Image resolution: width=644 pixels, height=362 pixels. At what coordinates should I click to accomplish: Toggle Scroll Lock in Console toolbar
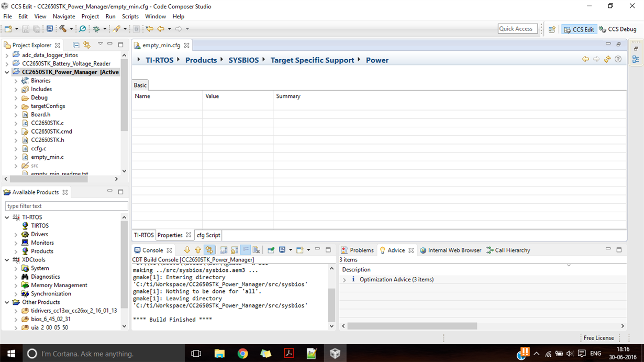click(x=235, y=250)
